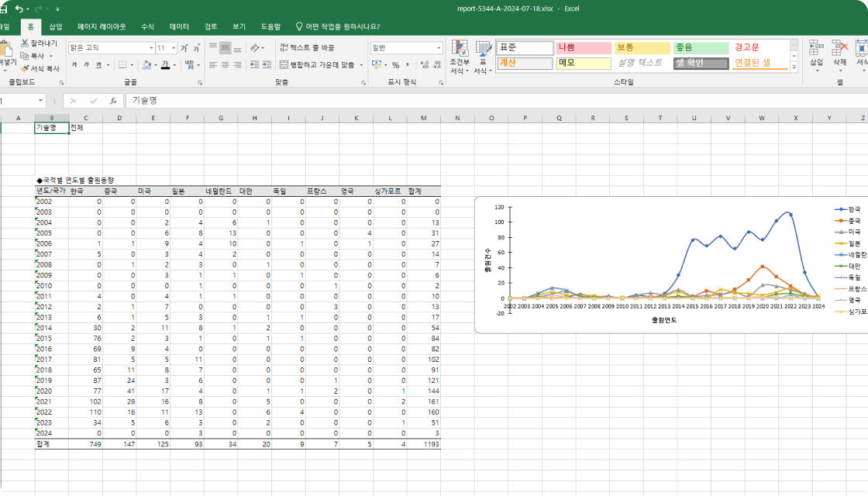The height and width of the screenshot is (496, 868).
Task: Toggle the center horizontal alignment button
Action: [x=225, y=65]
